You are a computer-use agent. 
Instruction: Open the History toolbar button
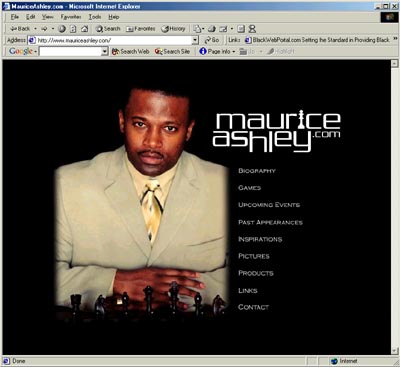(173, 29)
